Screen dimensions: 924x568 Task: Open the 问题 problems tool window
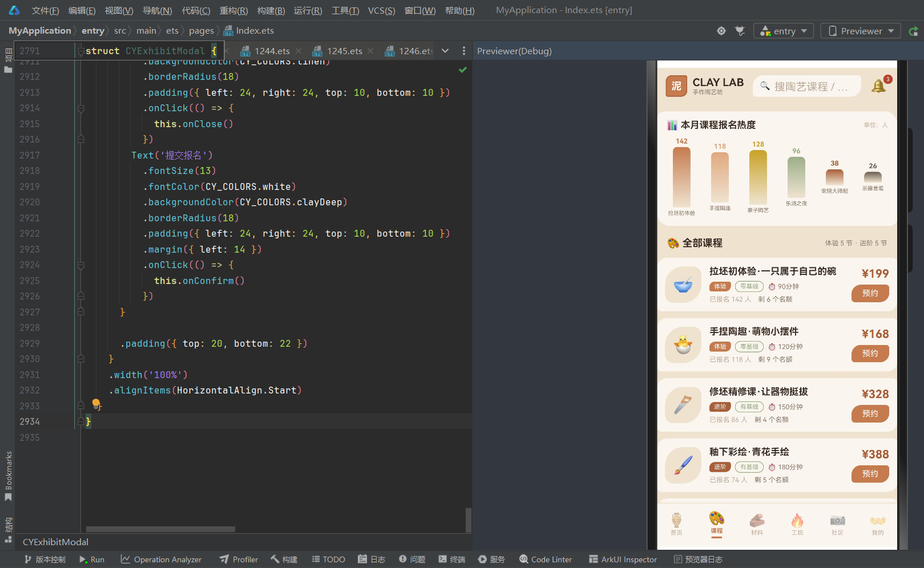click(x=412, y=559)
